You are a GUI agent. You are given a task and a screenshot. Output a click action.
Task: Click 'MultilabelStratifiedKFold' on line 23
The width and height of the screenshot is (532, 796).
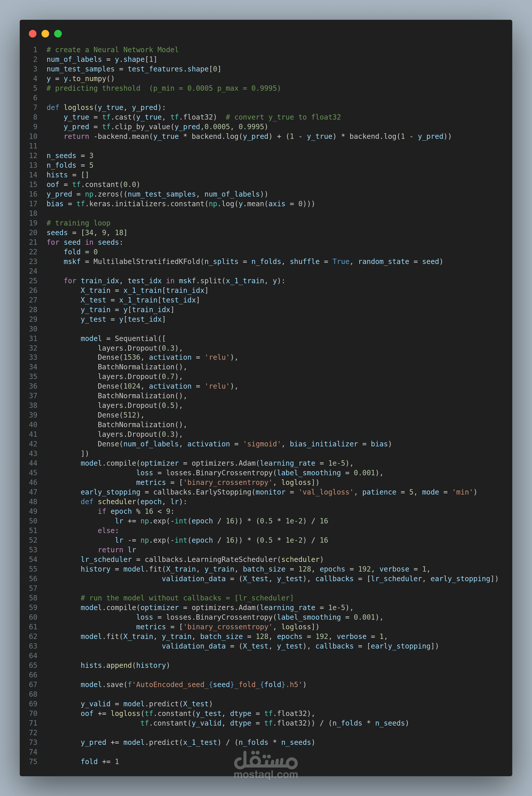[x=147, y=261]
